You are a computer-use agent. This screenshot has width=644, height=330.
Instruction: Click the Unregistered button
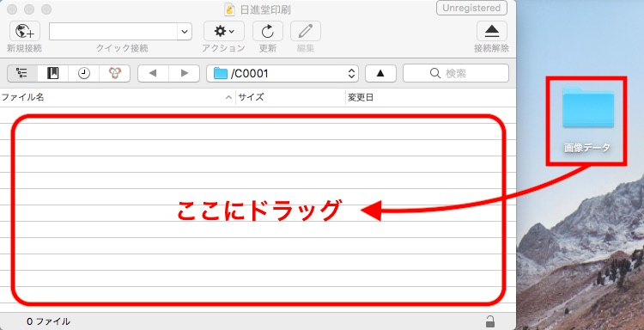471,9
